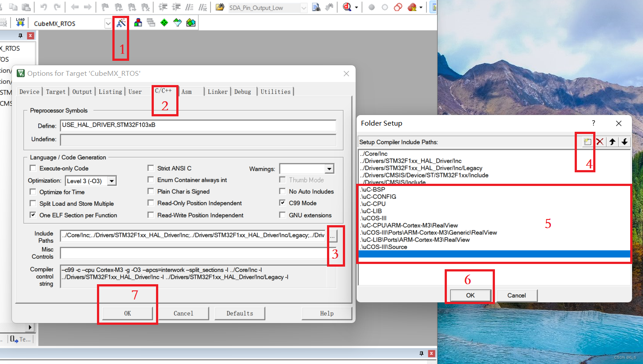Click the Redo toolbar icon
643x364 pixels.
click(x=57, y=7)
